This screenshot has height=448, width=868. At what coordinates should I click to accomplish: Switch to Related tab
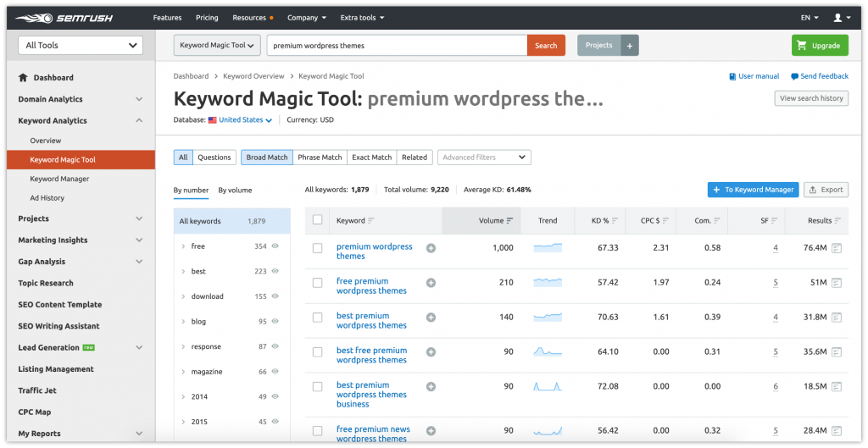[415, 158]
